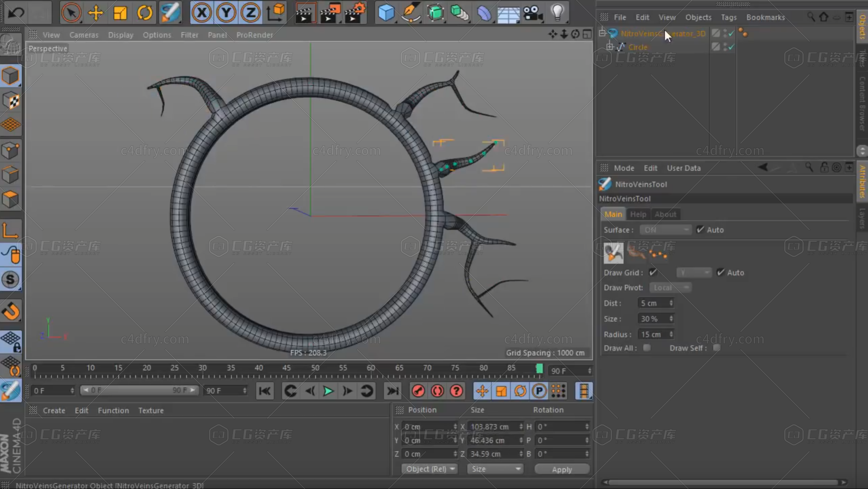The height and width of the screenshot is (489, 868).
Task: Expand the Circle object hierarchy
Action: (x=610, y=47)
